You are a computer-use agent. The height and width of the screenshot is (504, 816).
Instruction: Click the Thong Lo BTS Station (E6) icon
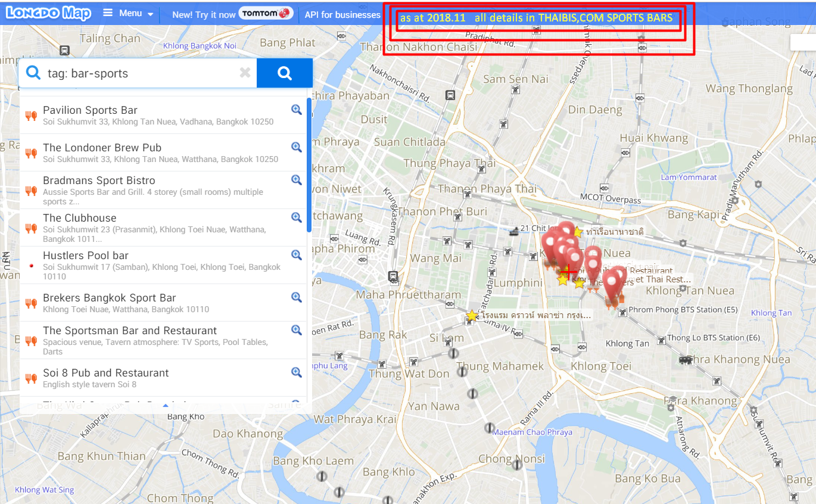pos(661,340)
